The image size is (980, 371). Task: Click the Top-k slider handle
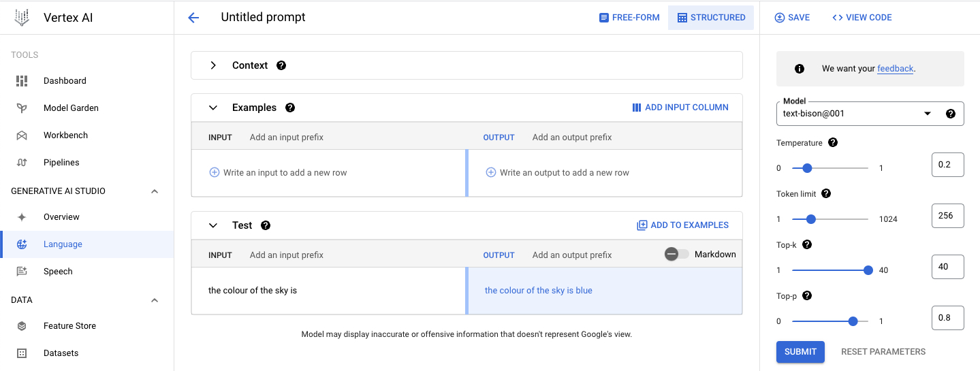(868, 270)
